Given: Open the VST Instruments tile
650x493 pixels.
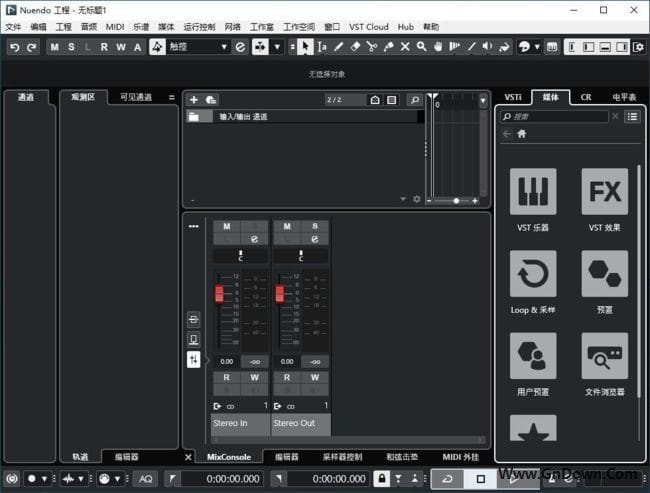Looking at the screenshot, I should [533, 191].
